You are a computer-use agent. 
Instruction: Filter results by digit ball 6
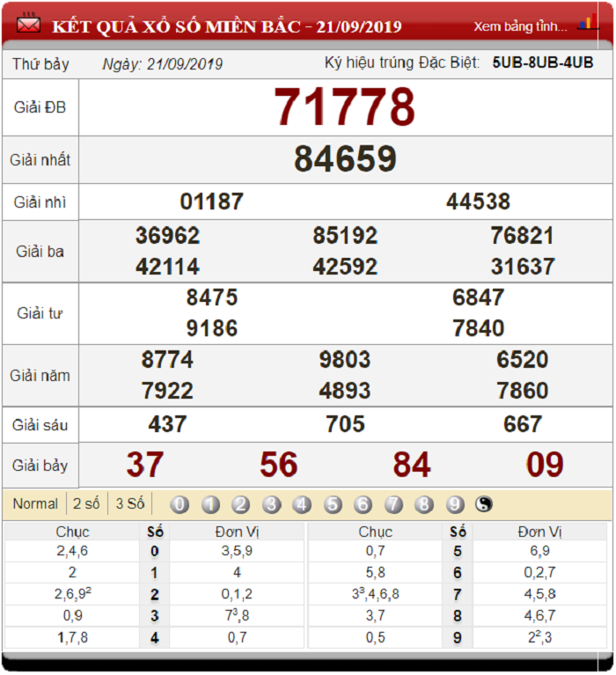pyautogui.click(x=363, y=504)
